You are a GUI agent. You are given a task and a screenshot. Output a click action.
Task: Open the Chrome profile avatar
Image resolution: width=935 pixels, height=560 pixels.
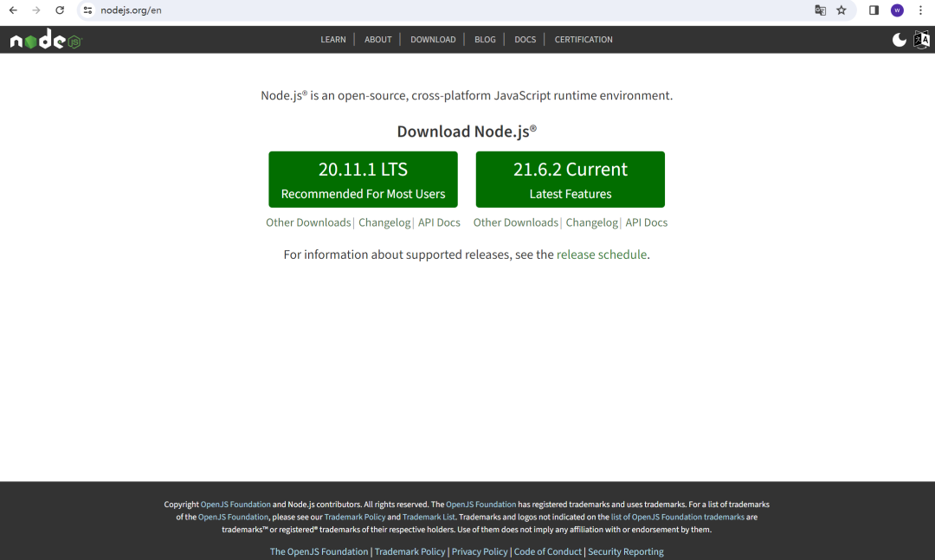click(x=897, y=10)
